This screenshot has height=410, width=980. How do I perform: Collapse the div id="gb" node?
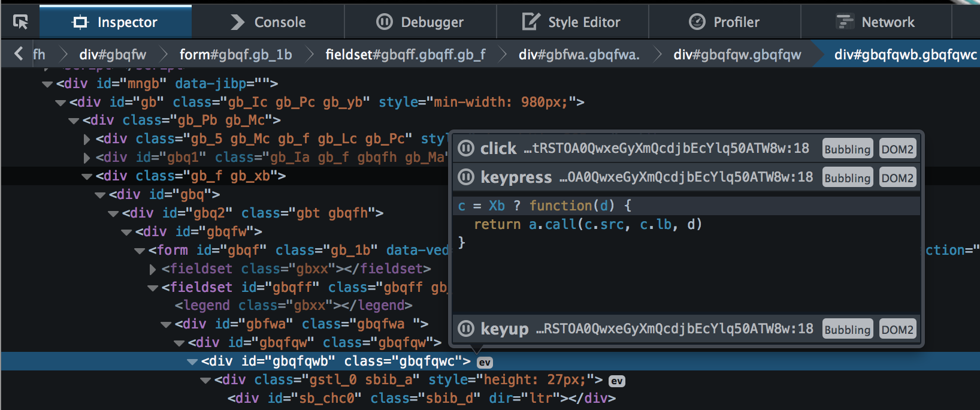coord(61,103)
